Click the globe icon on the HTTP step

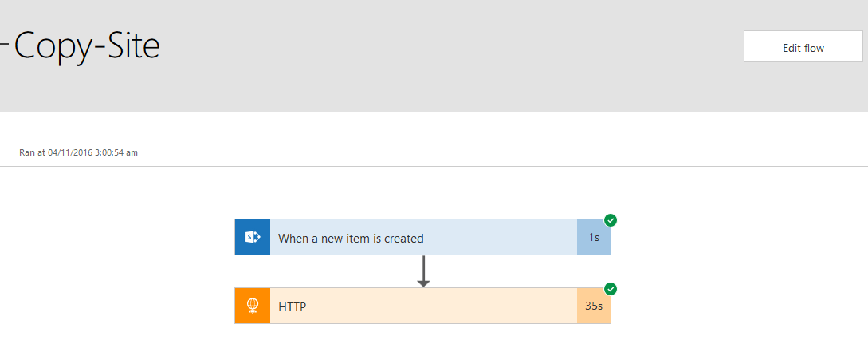[x=253, y=306]
